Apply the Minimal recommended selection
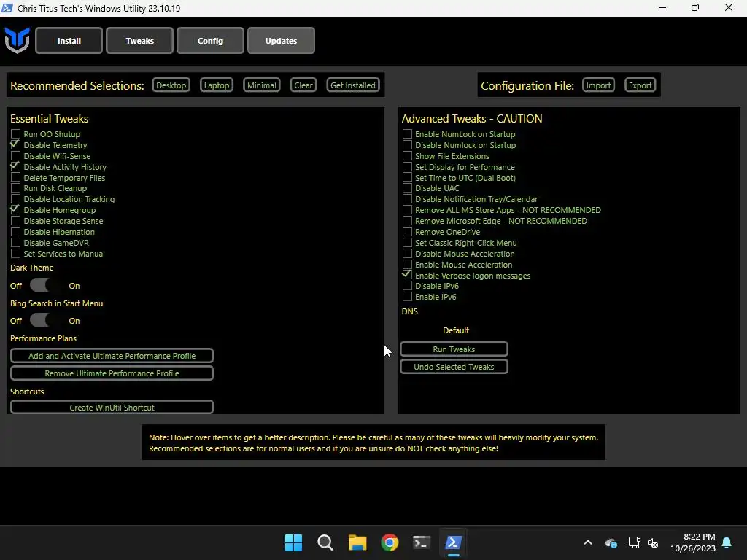 tap(262, 85)
